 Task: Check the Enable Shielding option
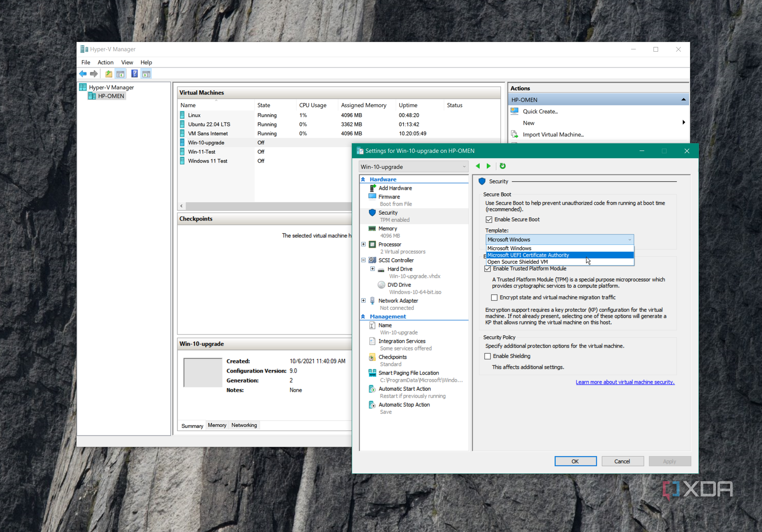[488, 356]
